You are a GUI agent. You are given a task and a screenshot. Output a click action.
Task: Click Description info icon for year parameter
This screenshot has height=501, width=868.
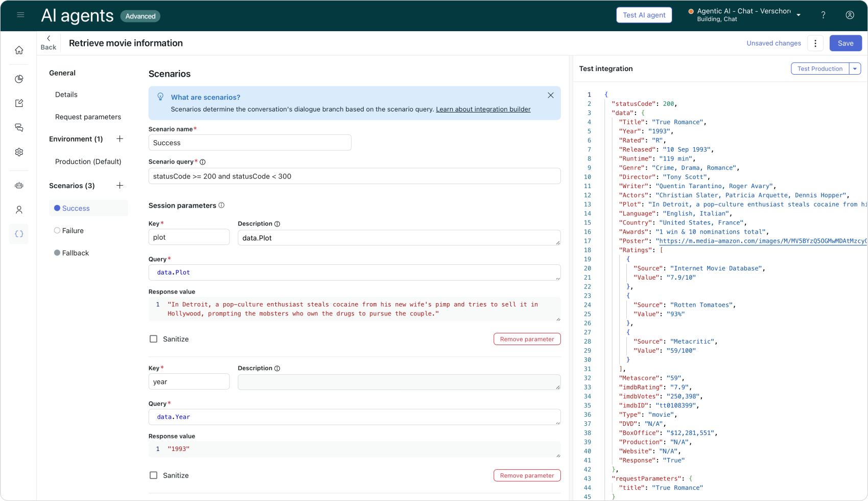[x=277, y=369]
